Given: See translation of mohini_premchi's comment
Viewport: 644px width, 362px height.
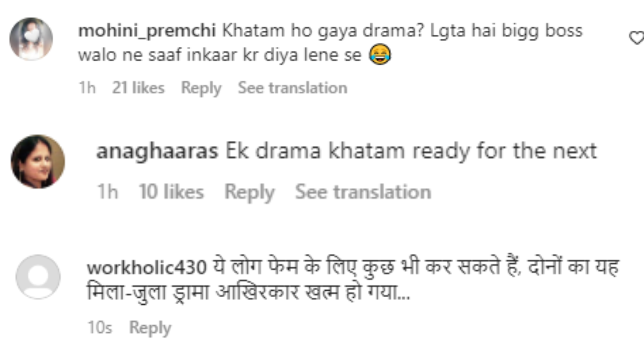Looking at the screenshot, I should [292, 88].
